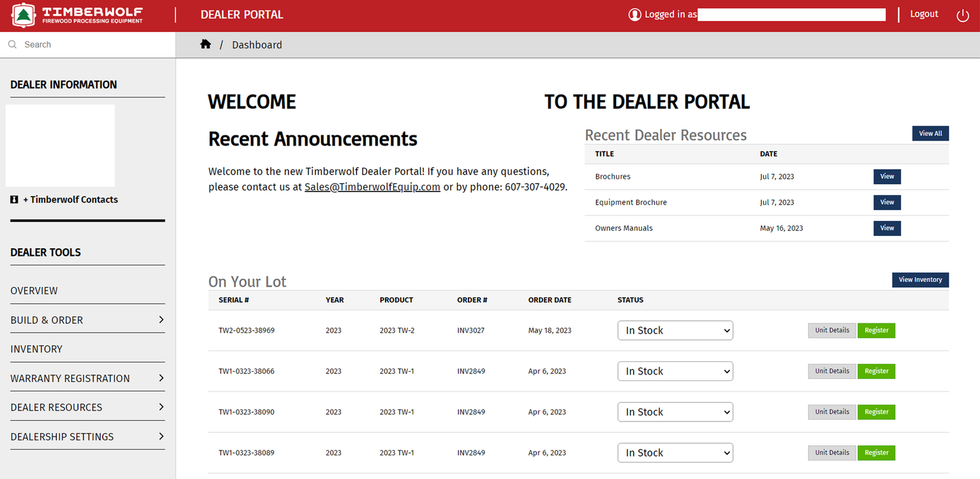Click the order number INV3027
The image size is (980, 479).
471,331
